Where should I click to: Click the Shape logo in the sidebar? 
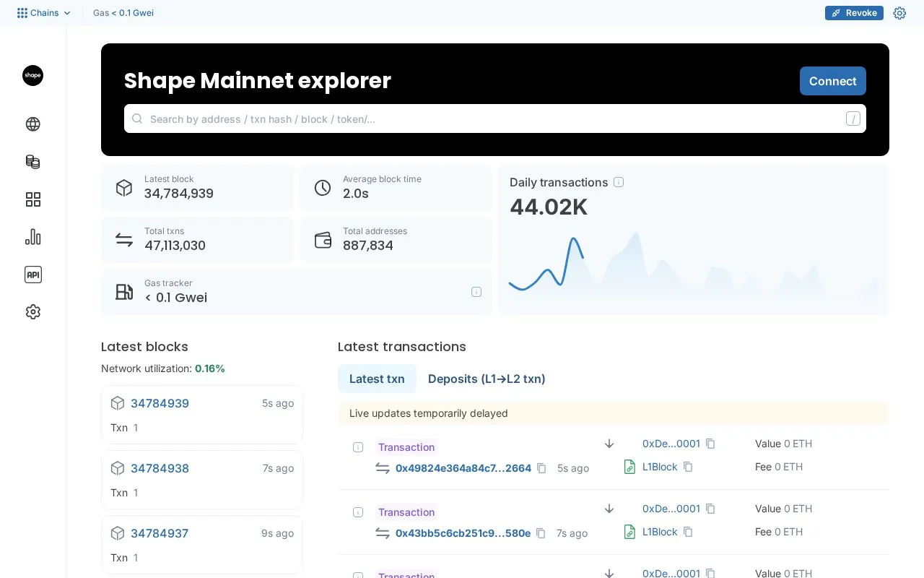(32, 76)
